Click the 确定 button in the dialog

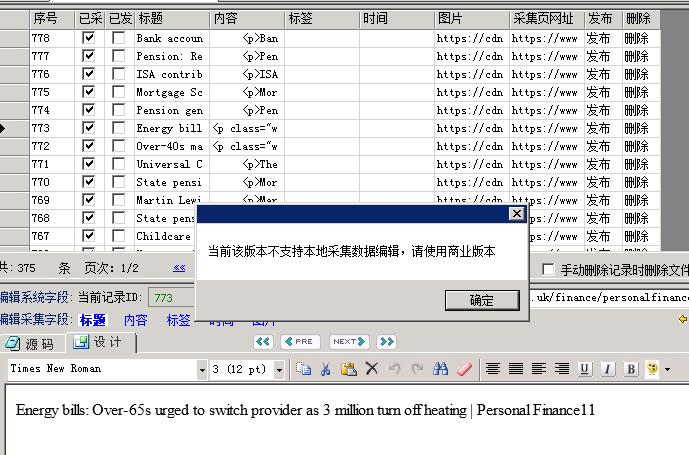(x=481, y=300)
